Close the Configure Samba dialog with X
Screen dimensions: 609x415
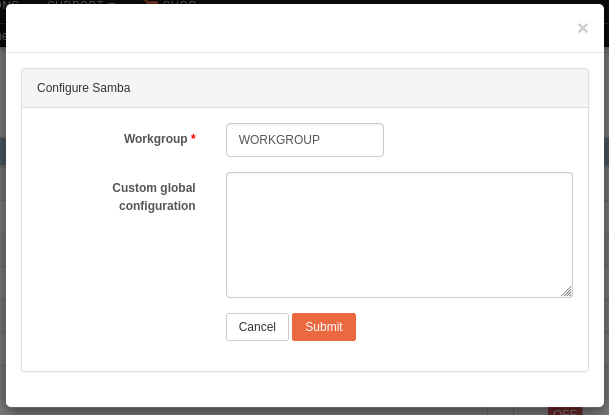(582, 28)
